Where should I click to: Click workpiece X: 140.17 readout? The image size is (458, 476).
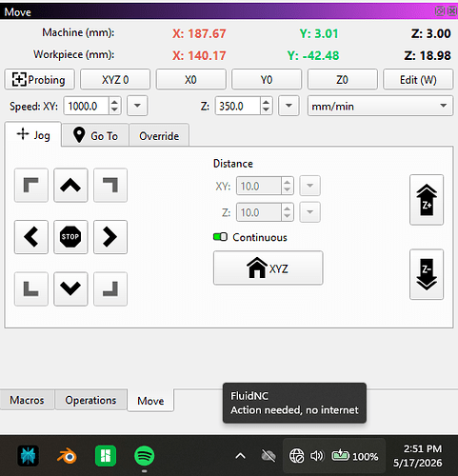coord(199,56)
